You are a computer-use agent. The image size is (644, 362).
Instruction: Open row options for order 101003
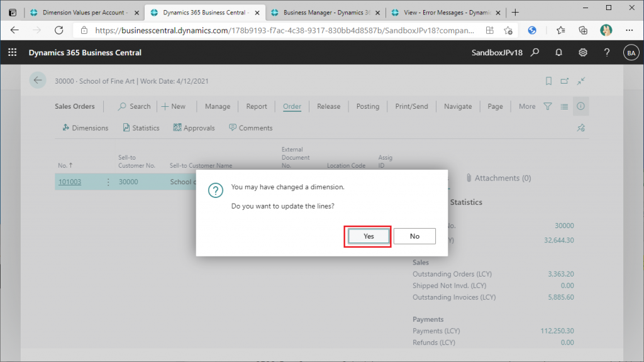pos(108,182)
